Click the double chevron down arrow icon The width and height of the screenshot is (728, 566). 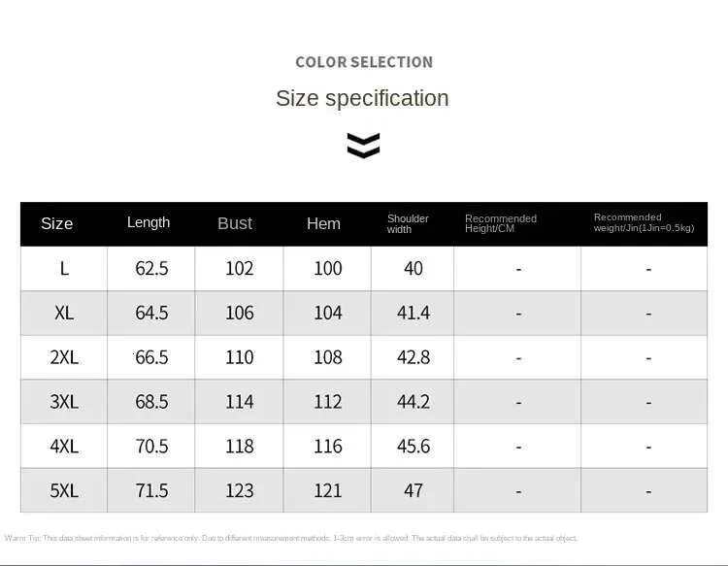363,146
